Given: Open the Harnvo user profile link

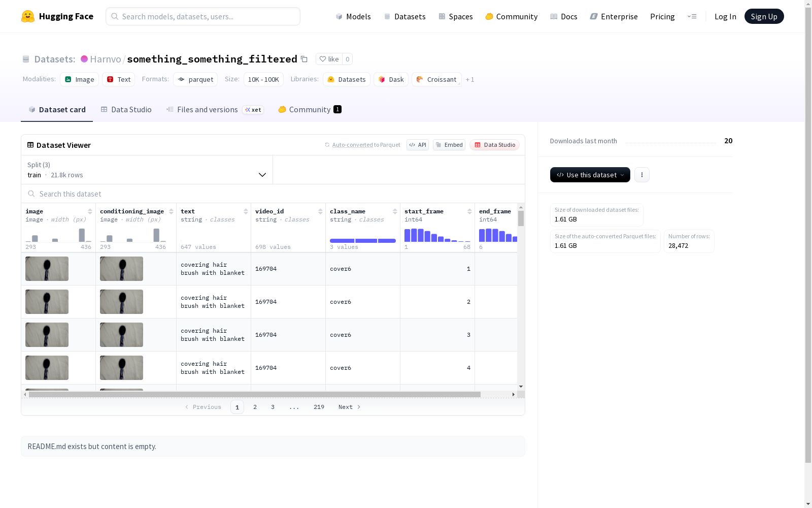Looking at the screenshot, I should [x=106, y=59].
